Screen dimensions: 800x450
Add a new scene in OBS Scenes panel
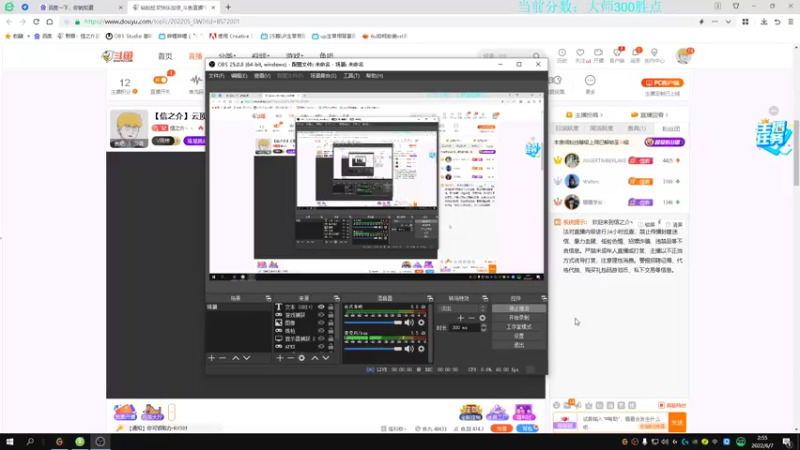(x=212, y=358)
